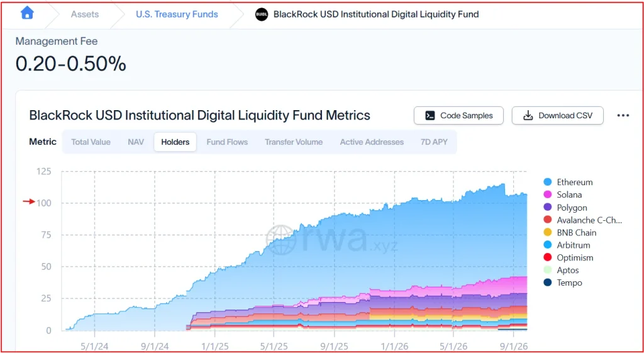Viewport: 644px width, 353px height.
Task: Click the Metric label beside the tabs
Action: (43, 142)
